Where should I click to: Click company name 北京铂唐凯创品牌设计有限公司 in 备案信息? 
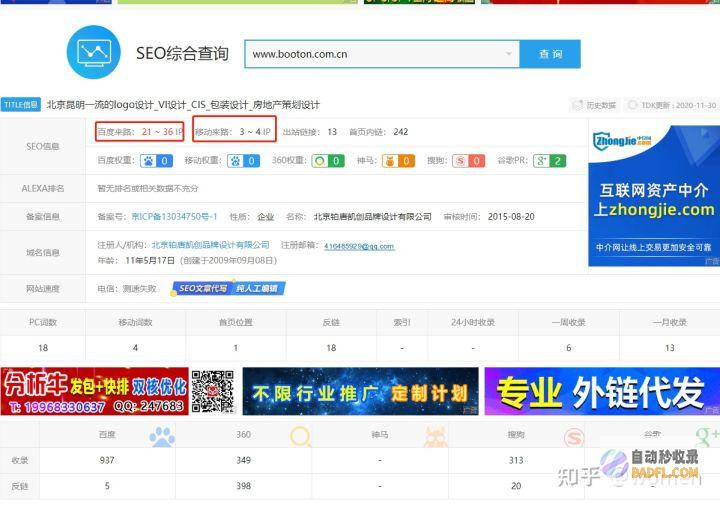[372, 217]
